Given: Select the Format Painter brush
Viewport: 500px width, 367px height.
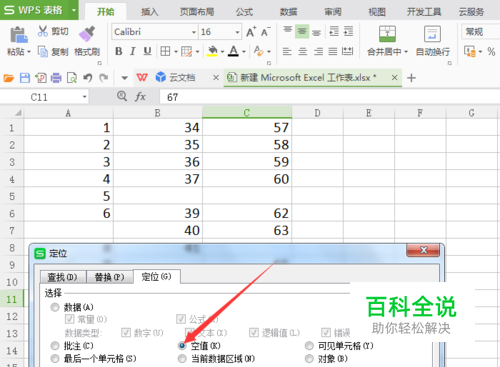Looking at the screenshot, I should (x=87, y=33).
